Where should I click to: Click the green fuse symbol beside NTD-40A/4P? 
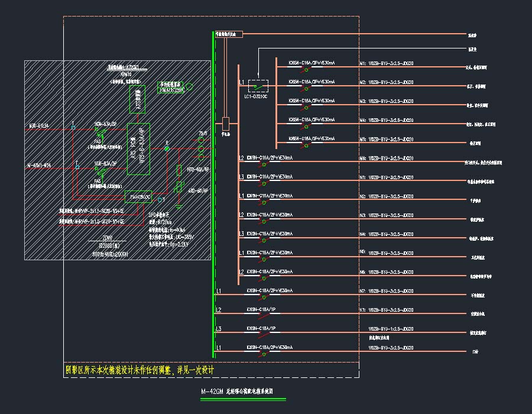tap(179, 170)
